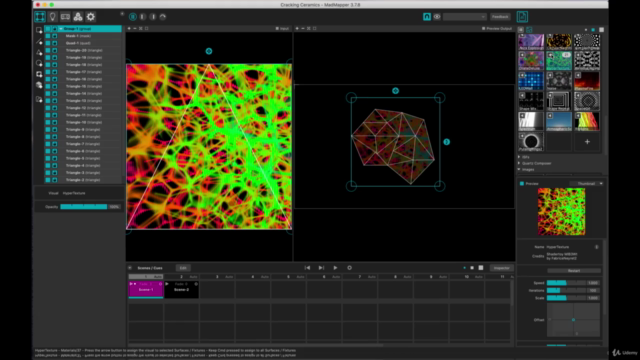Select the add circle tool

[x=39, y=63]
